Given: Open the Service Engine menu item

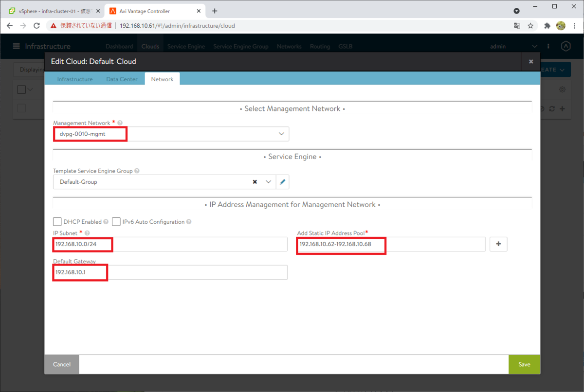Looking at the screenshot, I should (x=186, y=47).
